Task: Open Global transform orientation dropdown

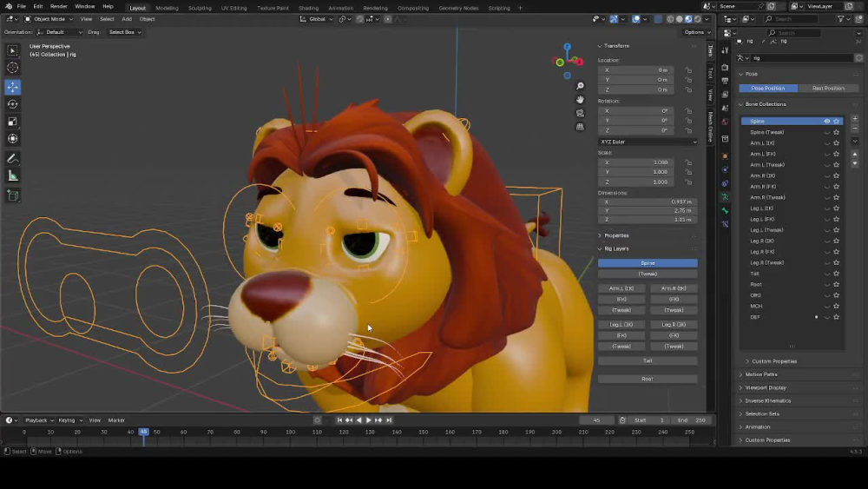Action: point(316,19)
